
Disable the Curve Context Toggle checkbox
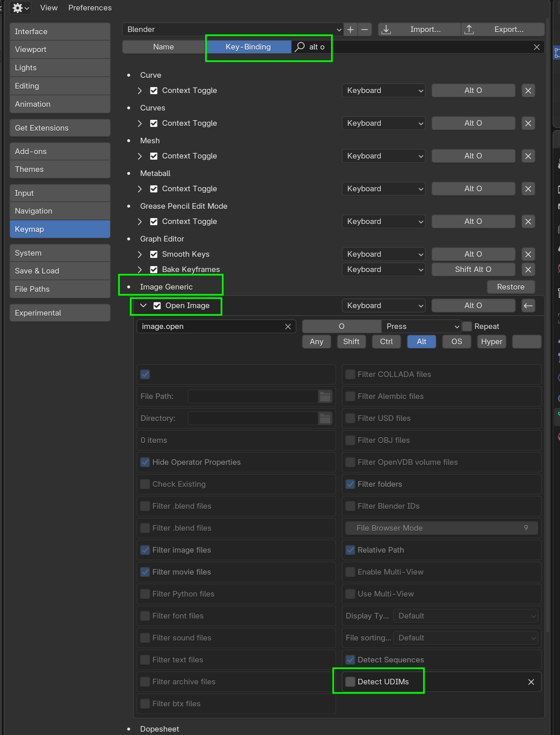(x=154, y=91)
